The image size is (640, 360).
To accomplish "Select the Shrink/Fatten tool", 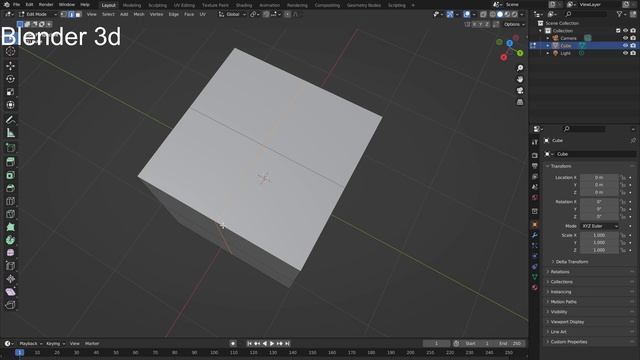I will 11,279.
